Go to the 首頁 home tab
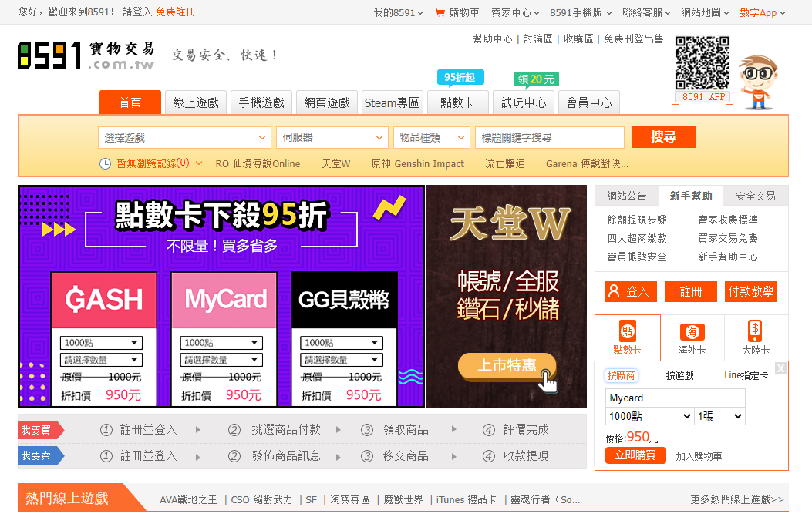Viewport: 812px width, 517px height. point(130,102)
